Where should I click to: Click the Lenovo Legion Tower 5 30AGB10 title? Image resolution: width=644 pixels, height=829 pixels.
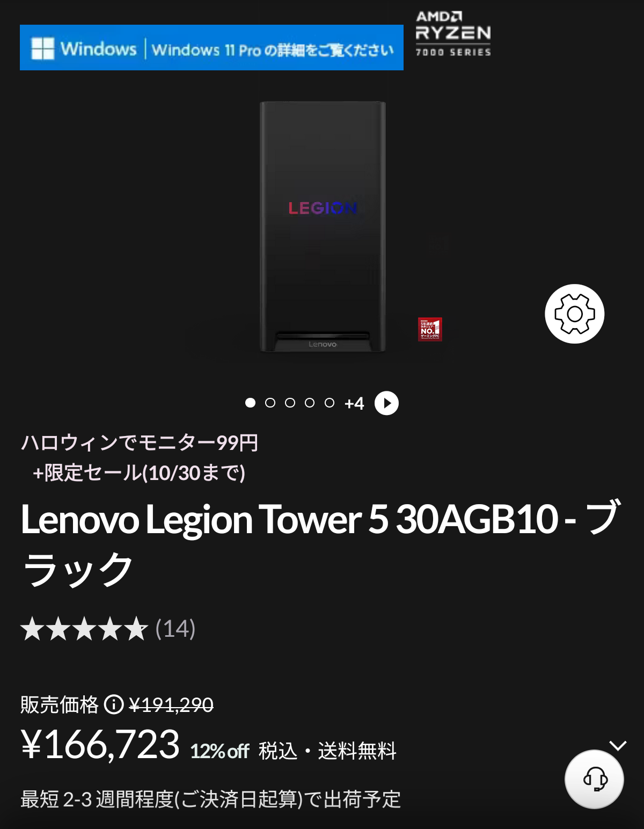point(321,543)
